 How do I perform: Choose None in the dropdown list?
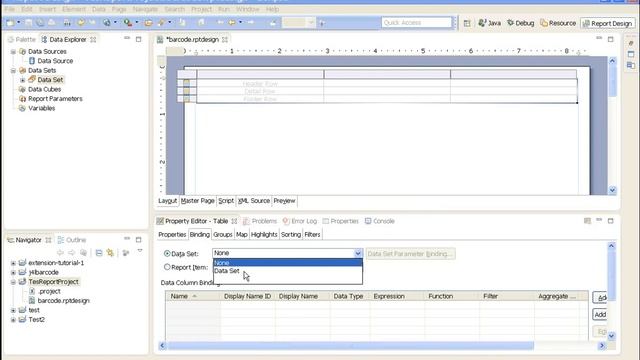point(288,263)
